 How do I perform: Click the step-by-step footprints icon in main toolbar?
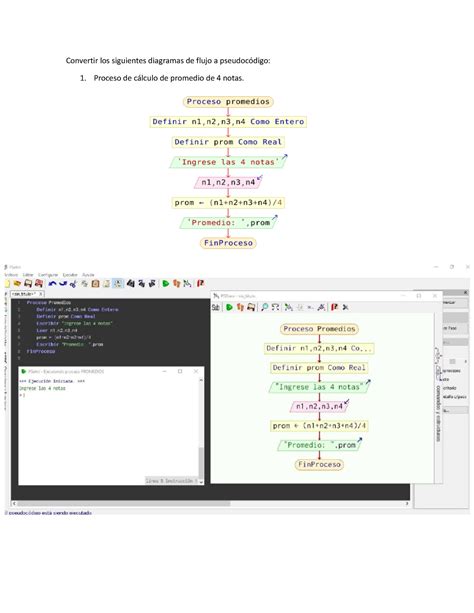click(176, 283)
